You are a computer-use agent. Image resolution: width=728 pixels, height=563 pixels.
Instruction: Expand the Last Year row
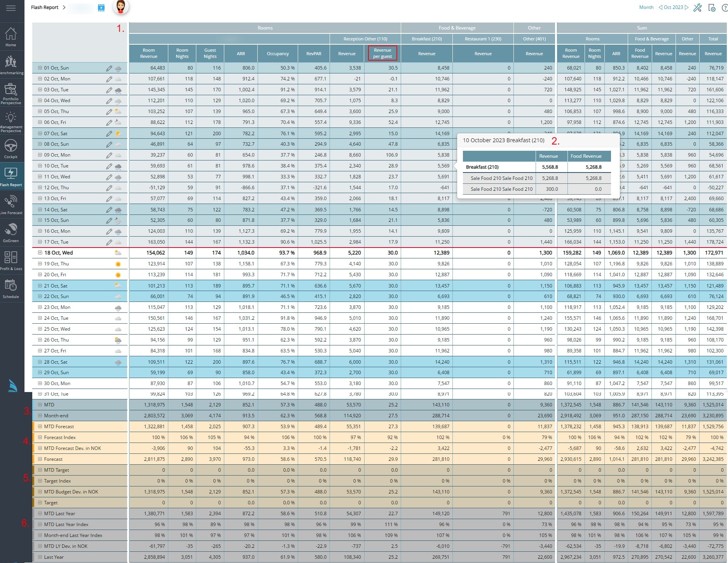click(40, 557)
